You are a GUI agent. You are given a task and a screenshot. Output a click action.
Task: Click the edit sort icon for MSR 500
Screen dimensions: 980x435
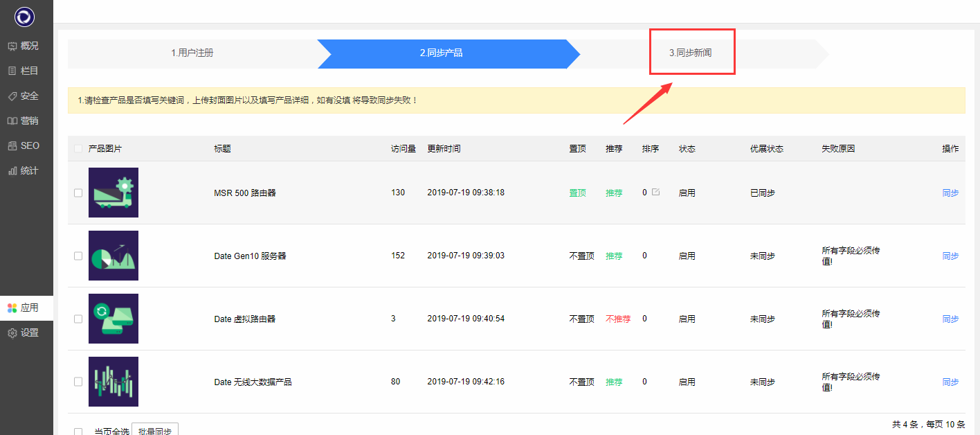click(x=655, y=192)
